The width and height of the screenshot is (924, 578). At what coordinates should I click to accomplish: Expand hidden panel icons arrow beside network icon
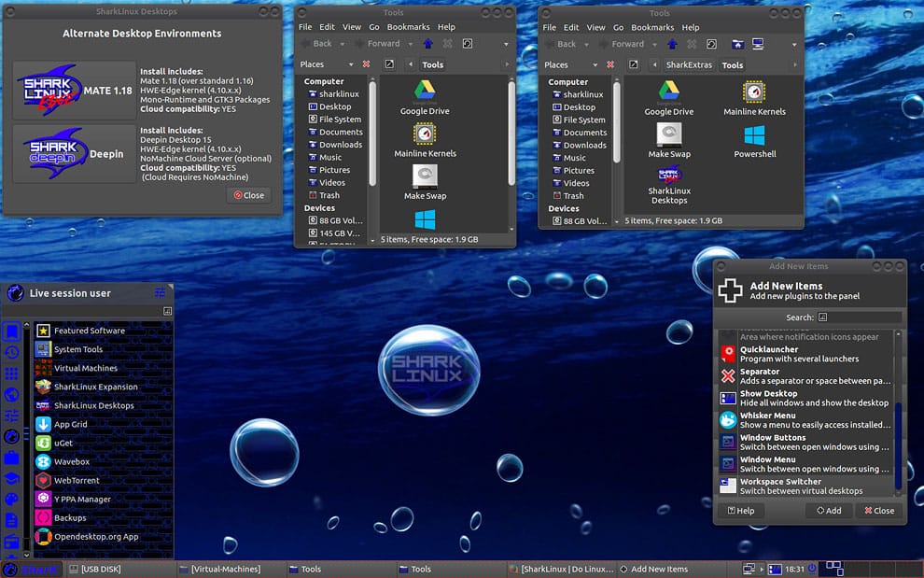(x=762, y=570)
